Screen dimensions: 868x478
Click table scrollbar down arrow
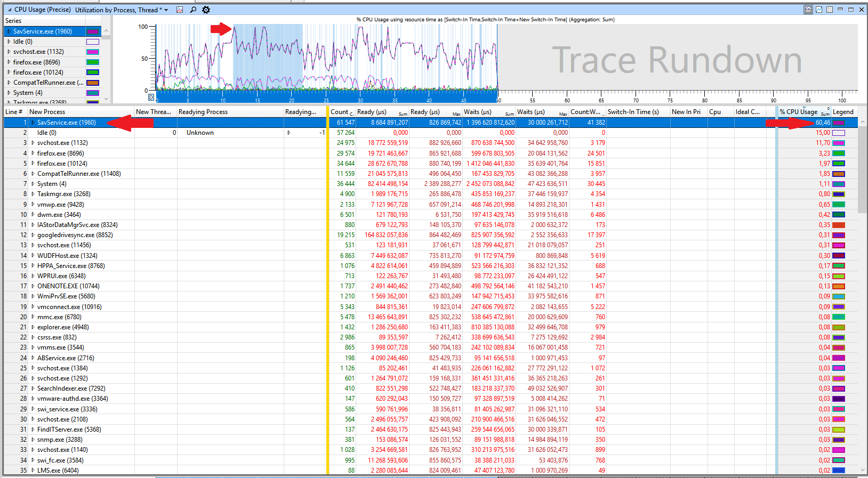pyautogui.click(x=862, y=470)
